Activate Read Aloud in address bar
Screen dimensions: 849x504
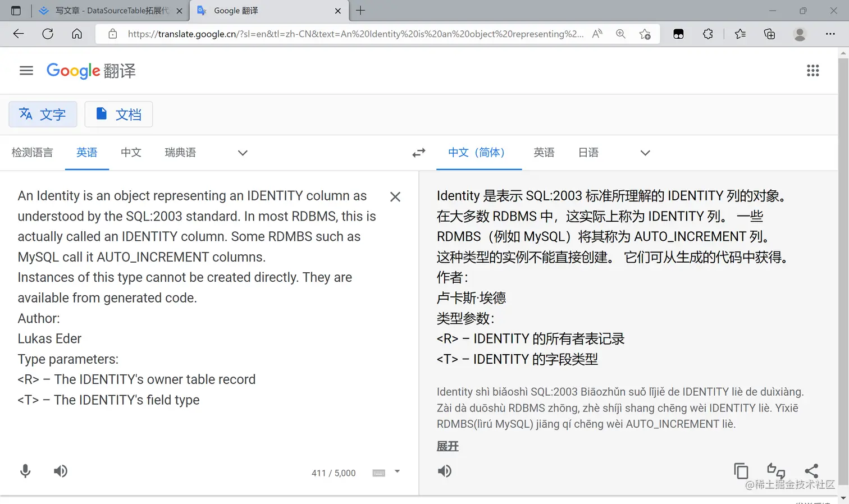point(597,34)
